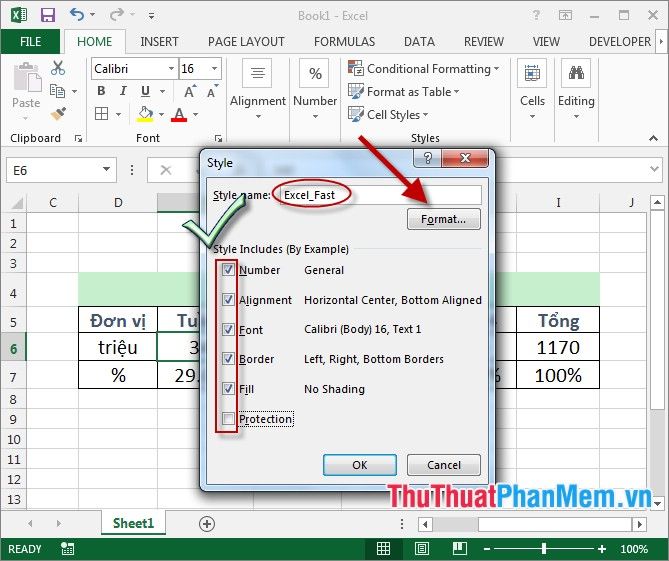The image size is (669, 561).
Task: Click the Cut scissors icon
Action: point(58,68)
